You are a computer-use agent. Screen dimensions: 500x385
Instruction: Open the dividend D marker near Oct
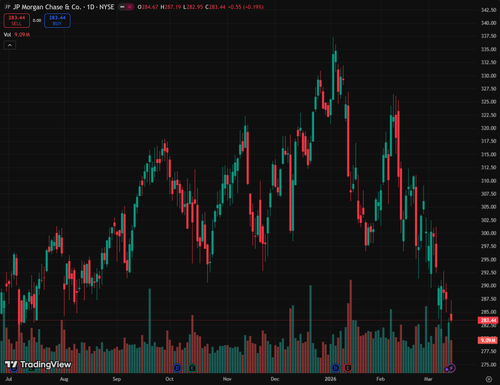(x=177, y=368)
